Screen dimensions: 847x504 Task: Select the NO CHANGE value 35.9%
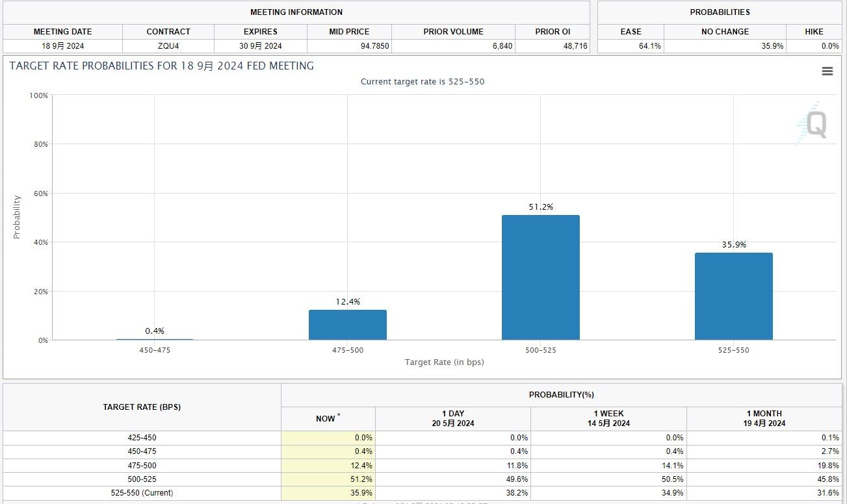[772, 46]
